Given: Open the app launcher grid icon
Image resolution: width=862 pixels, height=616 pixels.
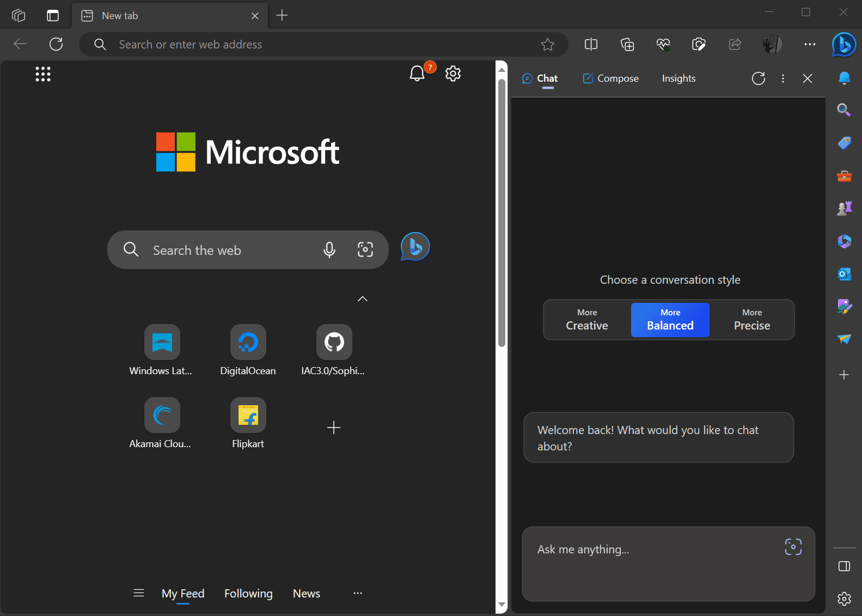Looking at the screenshot, I should 43,74.
